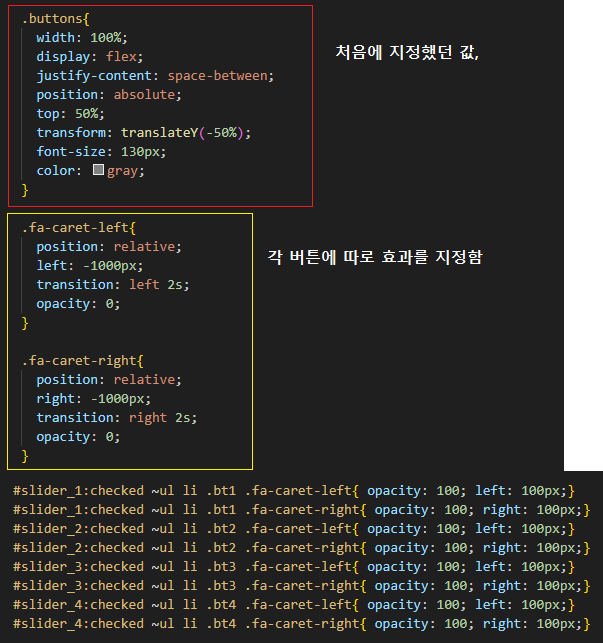
Task: Click the '.fa-caret-left{' selector
Action: [x=78, y=228]
